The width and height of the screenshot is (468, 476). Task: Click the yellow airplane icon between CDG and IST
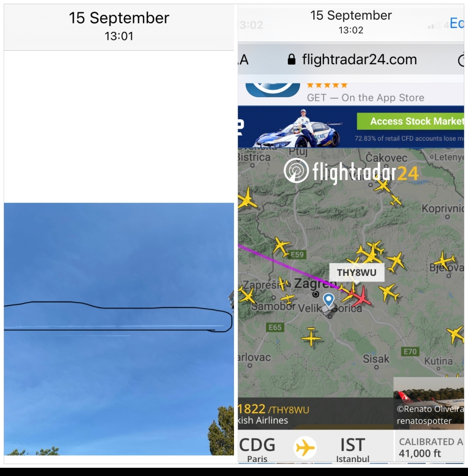pyautogui.click(x=305, y=447)
